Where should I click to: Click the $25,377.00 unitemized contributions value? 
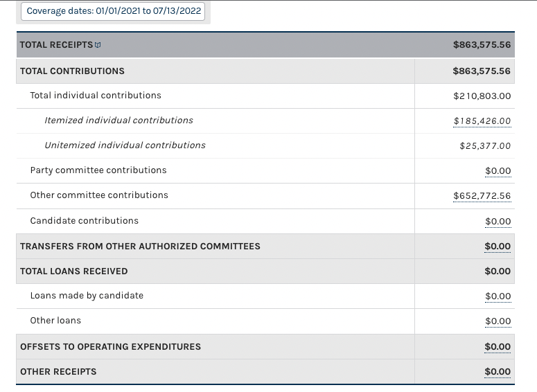point(485,146)
